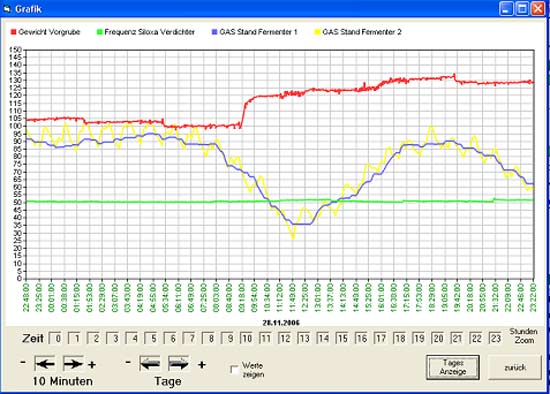
Task: Select hour 17 in Zeit row
Action: [381, 339]
